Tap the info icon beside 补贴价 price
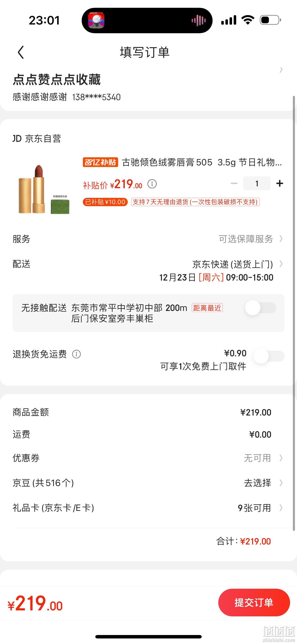Screen dimensions: 297x644 point(152,184)
